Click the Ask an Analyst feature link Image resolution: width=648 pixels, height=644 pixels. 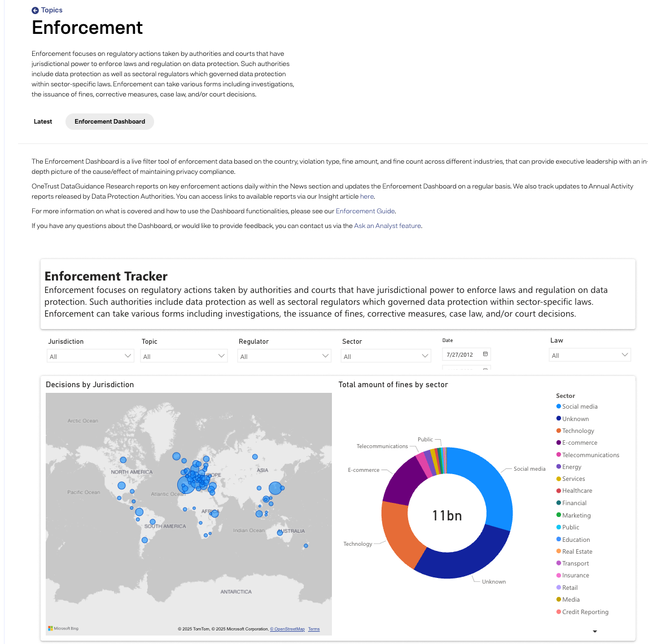coord(387,225)
